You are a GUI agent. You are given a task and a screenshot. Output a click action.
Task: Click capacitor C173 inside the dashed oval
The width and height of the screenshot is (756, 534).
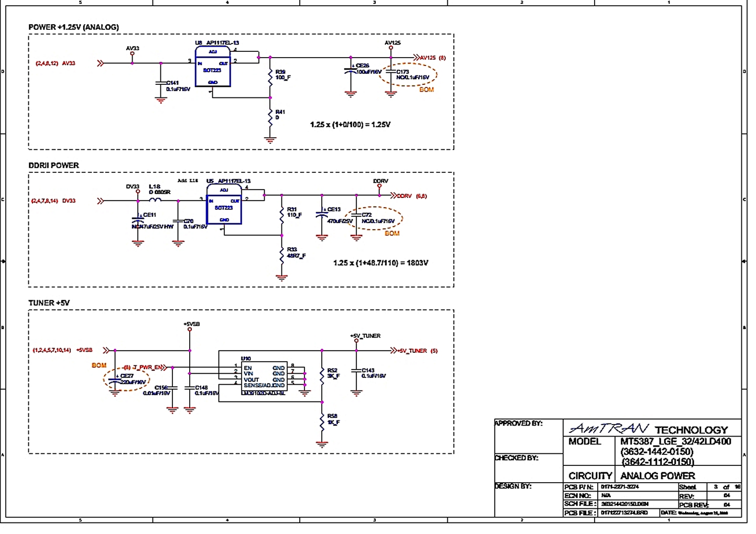[x=391, y=72]
